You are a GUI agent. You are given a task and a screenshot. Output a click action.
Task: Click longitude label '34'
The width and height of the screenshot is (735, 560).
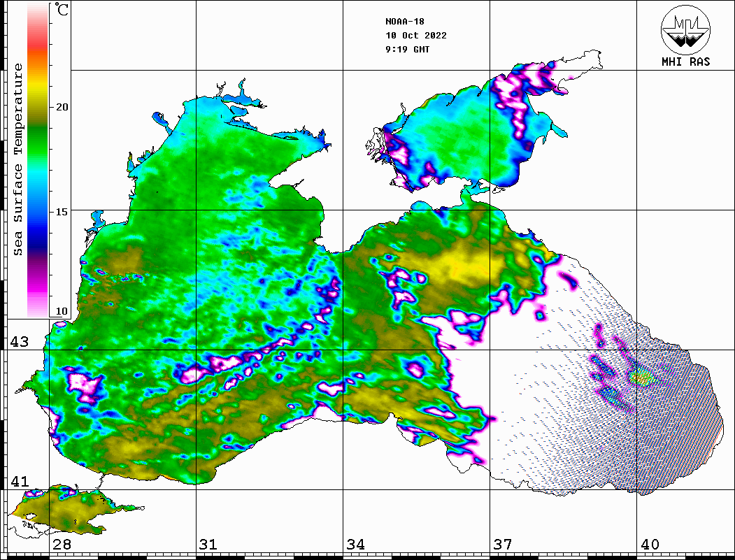pos(355,544)
